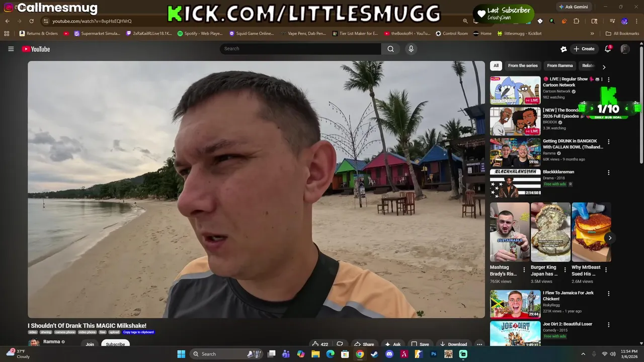
Task: Open the littlesmugg - KickBot bookmark
Action: pyautogui.click(x=519, y=34)
